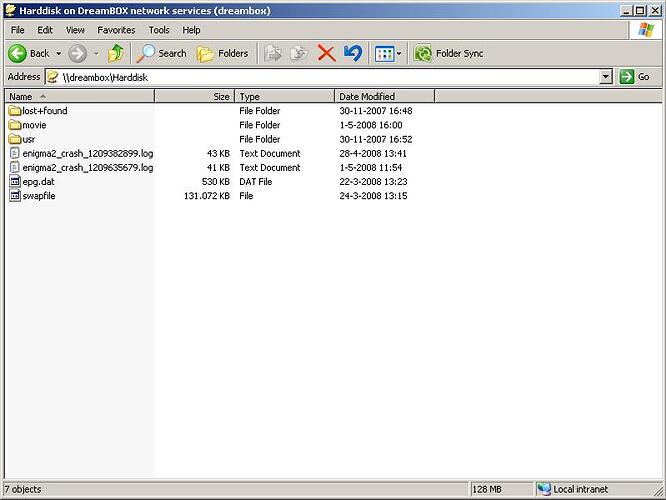Click the Local intranet zone icon
Image resolution: width=666 pixels, height=500 pixels.
[x=544, y=489]
